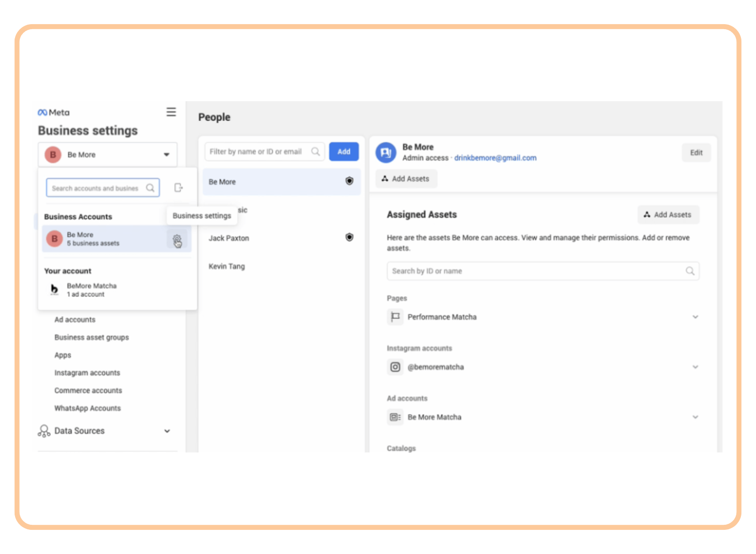Click the search accounts and businesses field
The image size is (756, 554).
103,188
